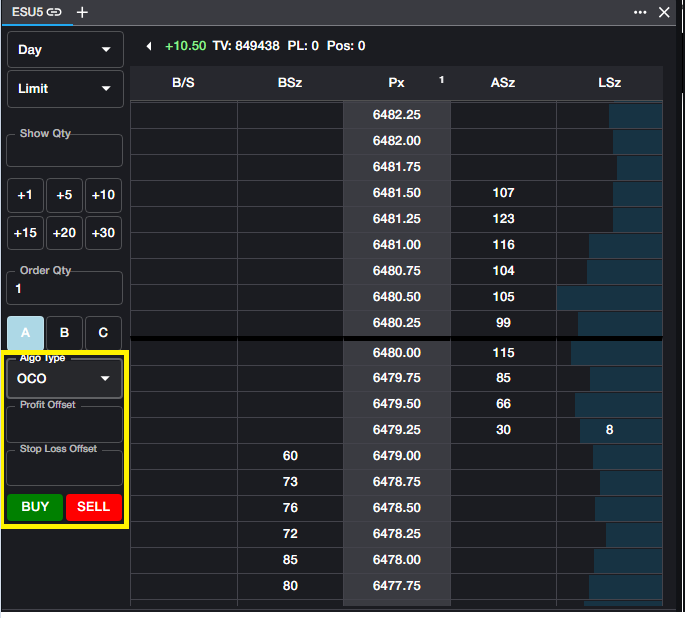686x618 pixels.
Task: Click price level 6479.25 in ladder
Action: (397, 430)
